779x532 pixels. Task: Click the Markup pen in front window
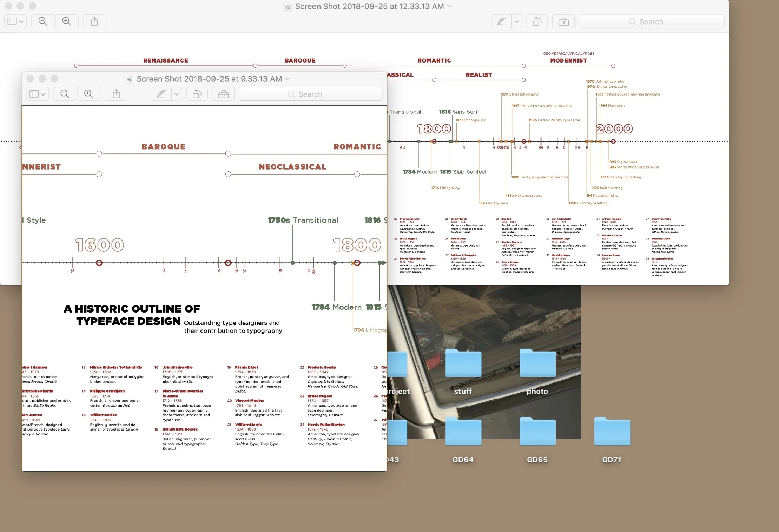(161, 94)
